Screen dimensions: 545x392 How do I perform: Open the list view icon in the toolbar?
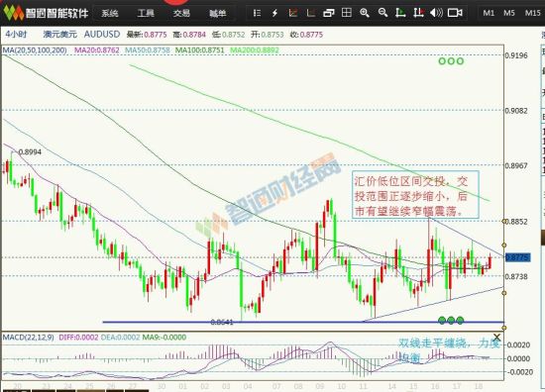(x=258, y=13)
